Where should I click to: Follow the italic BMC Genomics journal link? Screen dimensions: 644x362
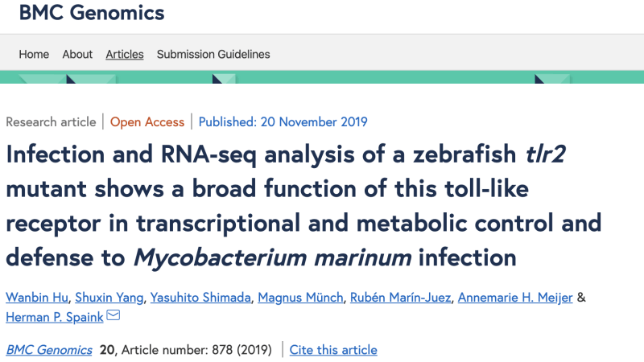point(49,350)
